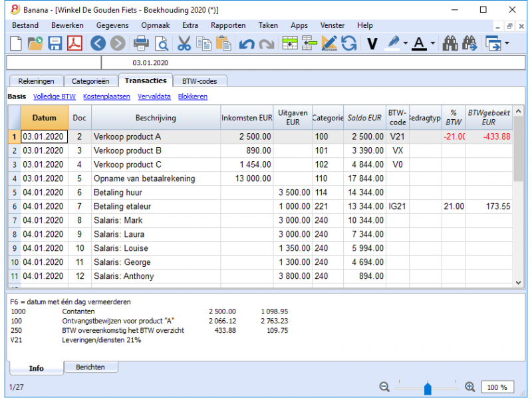Open Print Preview from the toolbar
532x402 pixels.
[x=162, y=43]
